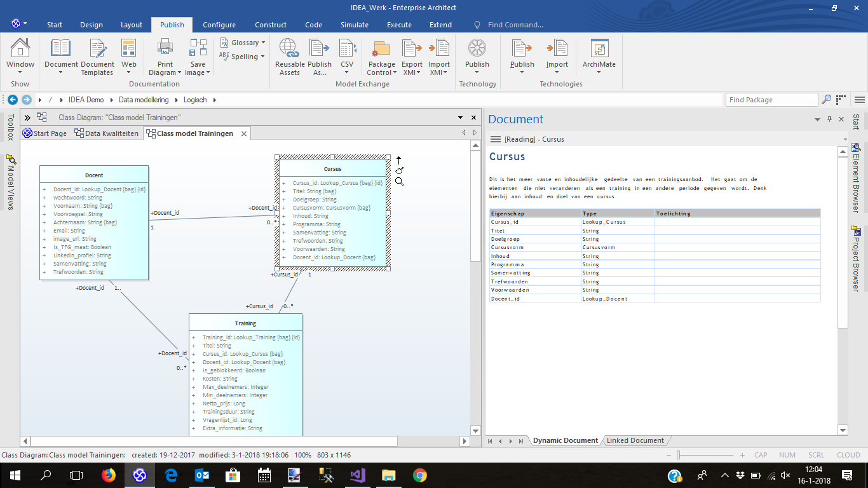This screenshot has width=868, height=488.
Task: Expand the Save Image dropdown arrow
Action: tap(208, 73)
